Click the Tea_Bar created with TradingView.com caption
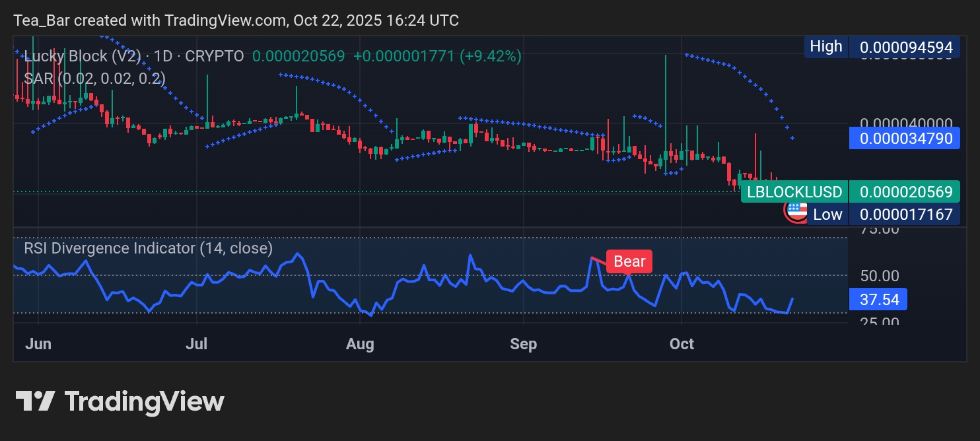This screenshot has height=441, width=980. pos(236,20)
